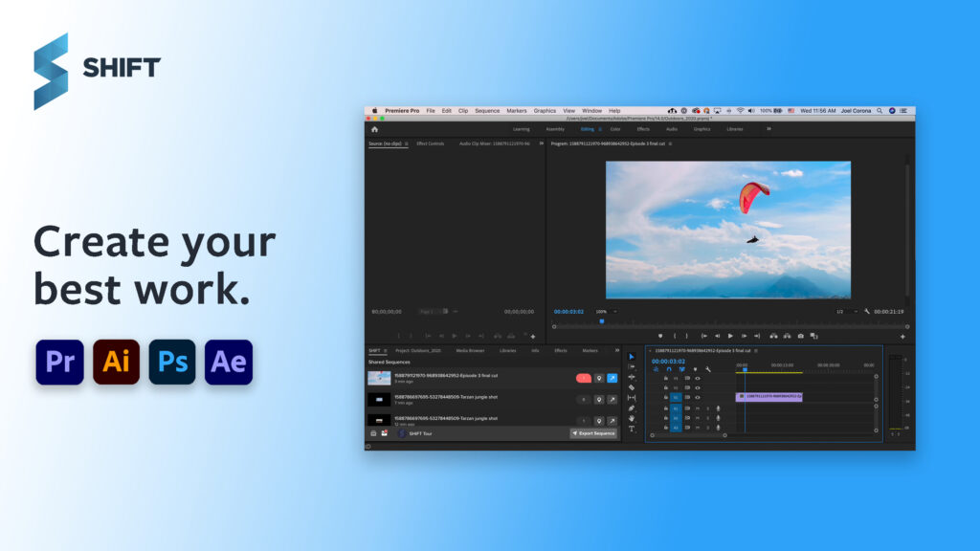This screenshot has width=980, height=551.
Task: Select the Type tool in the timeline toolbar
Action: click(631, 429)
